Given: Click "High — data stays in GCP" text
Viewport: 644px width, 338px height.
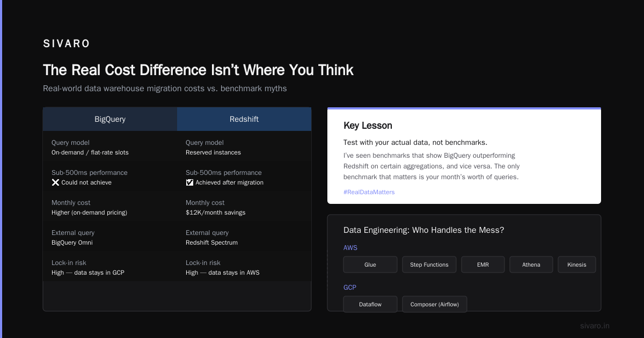Looking at the screenshot, I should [88, 273].
